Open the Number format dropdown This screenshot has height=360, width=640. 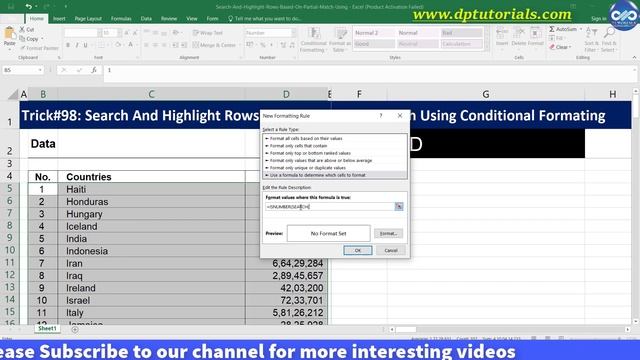[293, 33]
